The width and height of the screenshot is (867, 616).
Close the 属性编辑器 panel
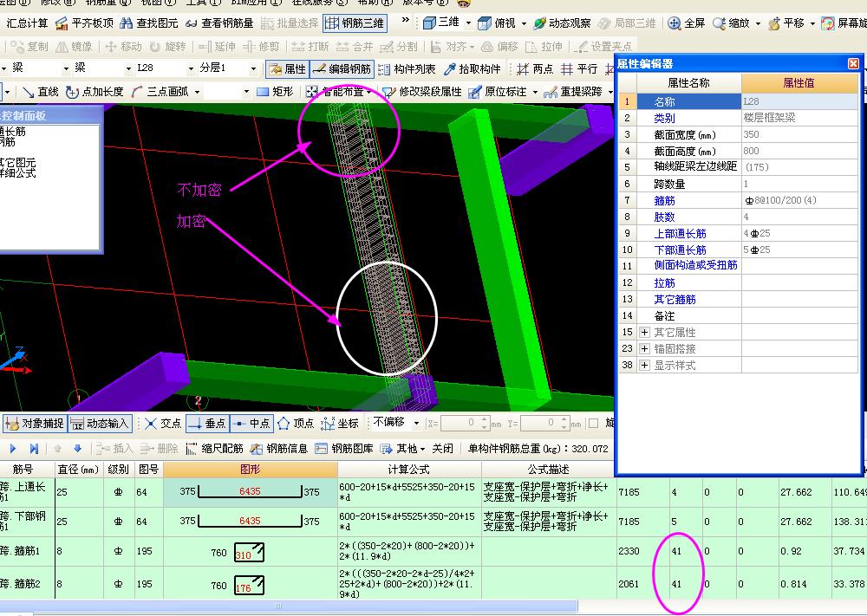pyautogui.click(x=853, y=63)
